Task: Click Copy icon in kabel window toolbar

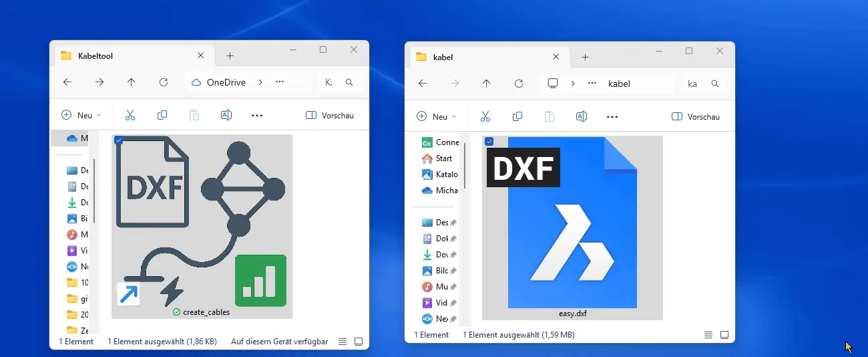Action: [x=517, y=116]
